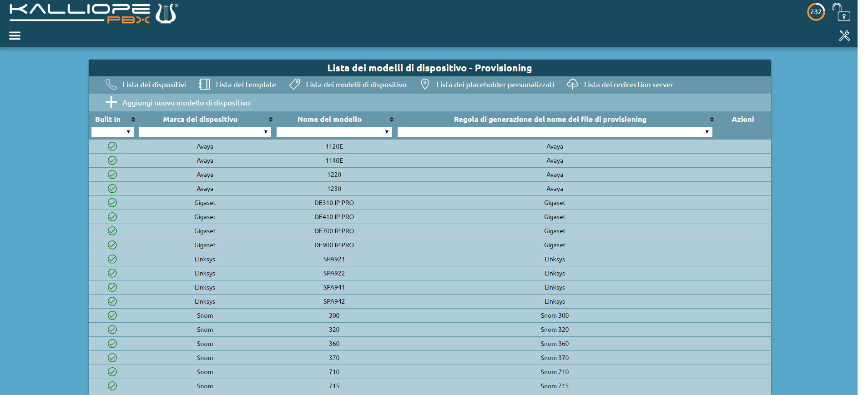Open Lista dei modelli di dispositivo tab
Viewport: 868px width, 395px height.
coord(356,85)
